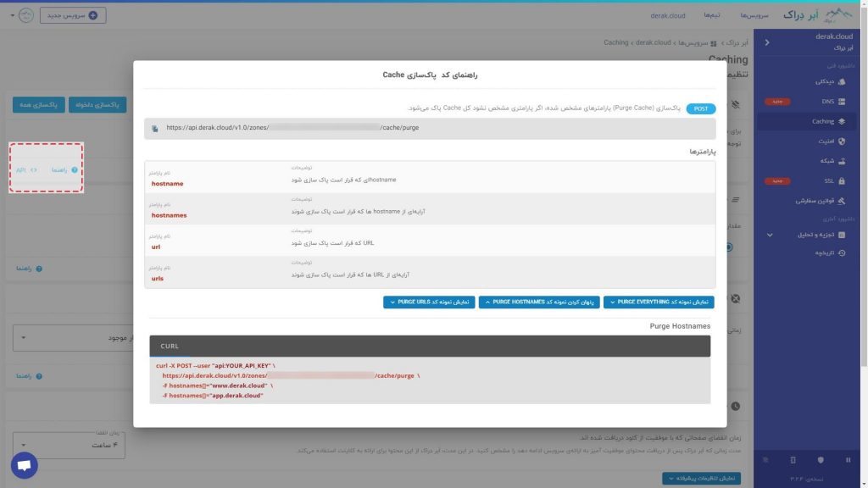Click the url parameter name

tap(156, 247)
